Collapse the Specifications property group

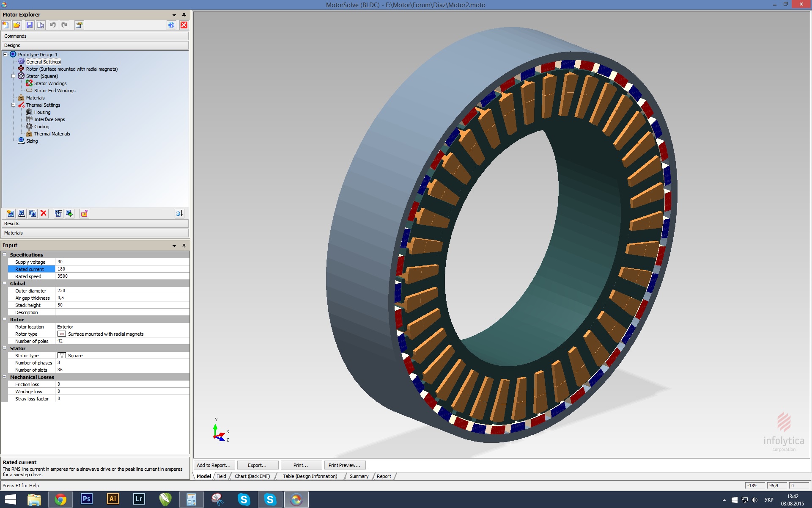(x=5, y=254)
